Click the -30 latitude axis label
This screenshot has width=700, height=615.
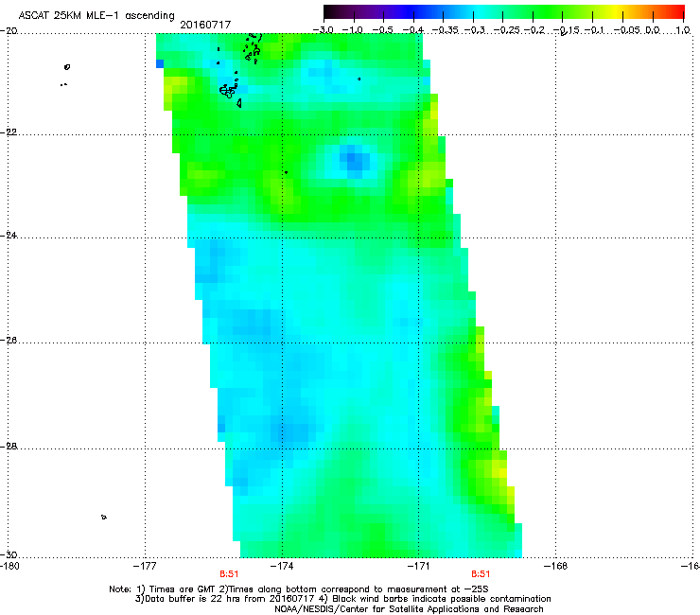pyautogui.click(x=9, y=554)
